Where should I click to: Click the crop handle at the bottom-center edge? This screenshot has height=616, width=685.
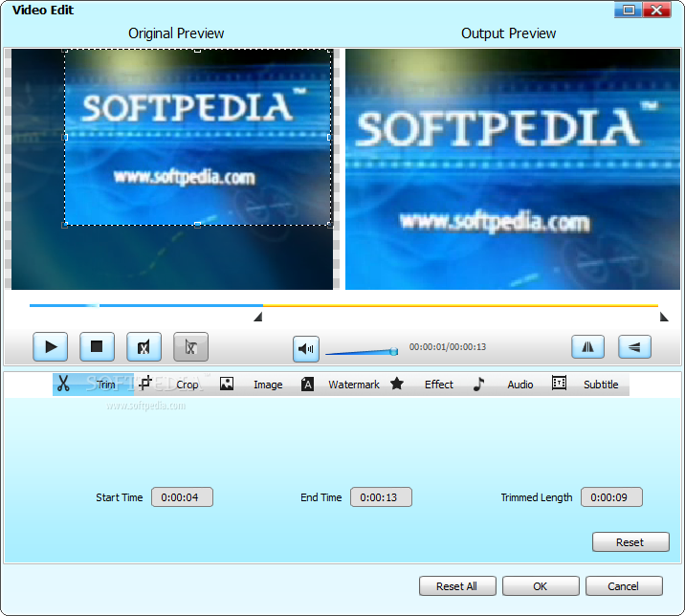[x=197, y=225]
